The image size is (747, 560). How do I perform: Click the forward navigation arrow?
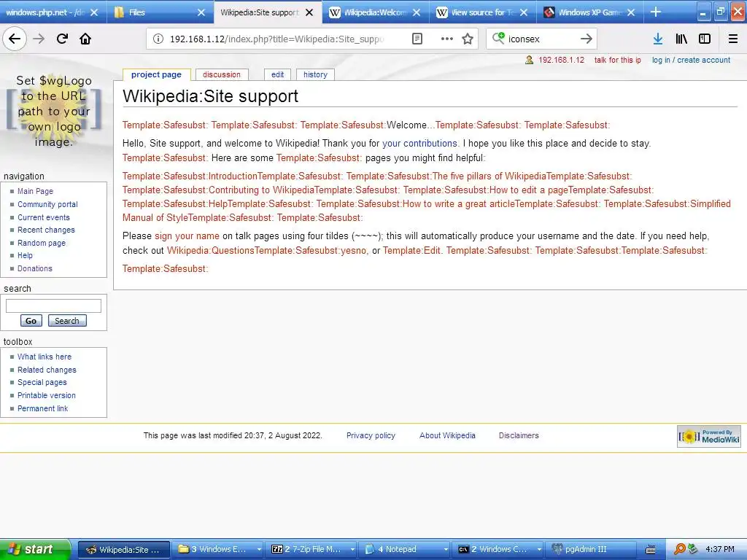(39, 39)
